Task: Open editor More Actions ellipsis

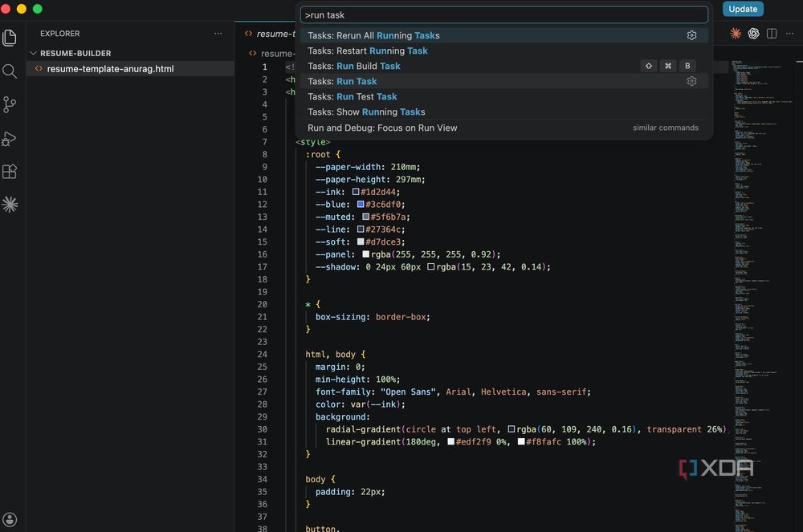Action: (789, 34)
